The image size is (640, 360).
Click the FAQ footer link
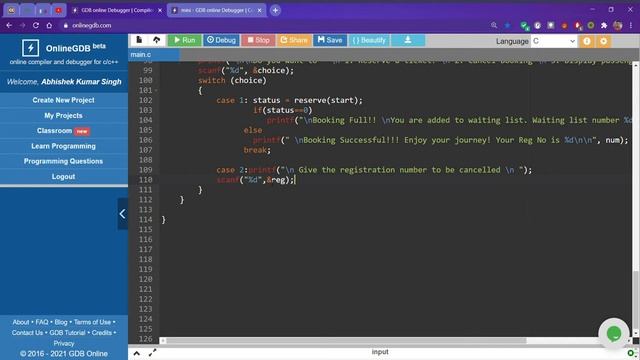42,322
